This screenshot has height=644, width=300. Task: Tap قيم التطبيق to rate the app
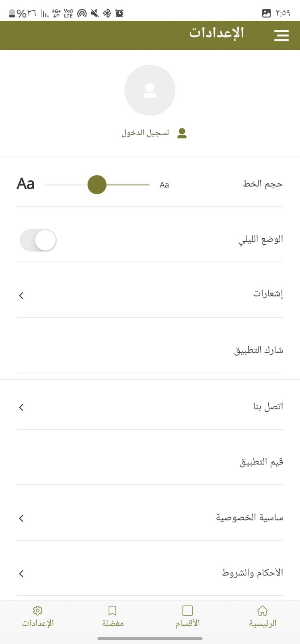click(261, 462)
